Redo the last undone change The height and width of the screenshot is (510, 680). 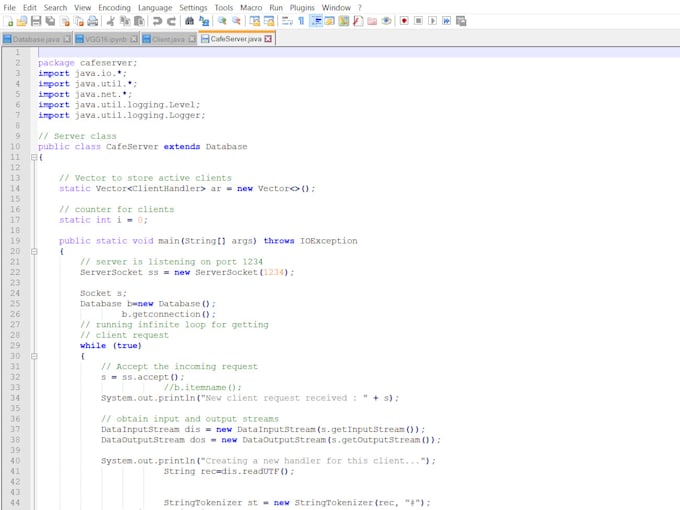coord(172,21)
